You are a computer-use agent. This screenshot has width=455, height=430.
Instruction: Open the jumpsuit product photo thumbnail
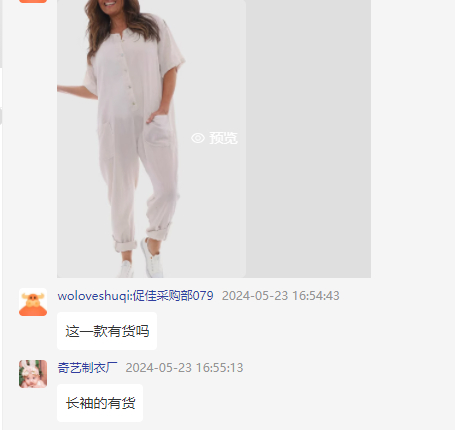pyautogui.click(x=151, y=139)
